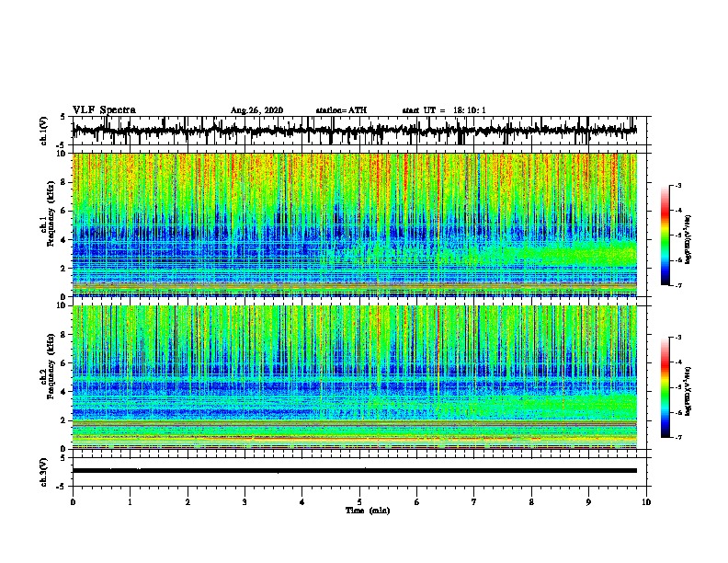Select the "start UT = 18:10:1" header text
728x563 pixels.
(444, 110)
